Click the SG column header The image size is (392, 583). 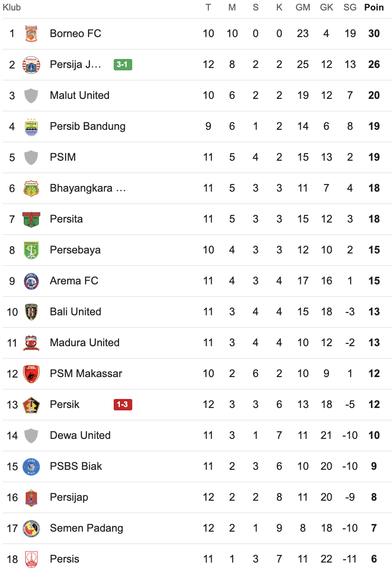350,8
